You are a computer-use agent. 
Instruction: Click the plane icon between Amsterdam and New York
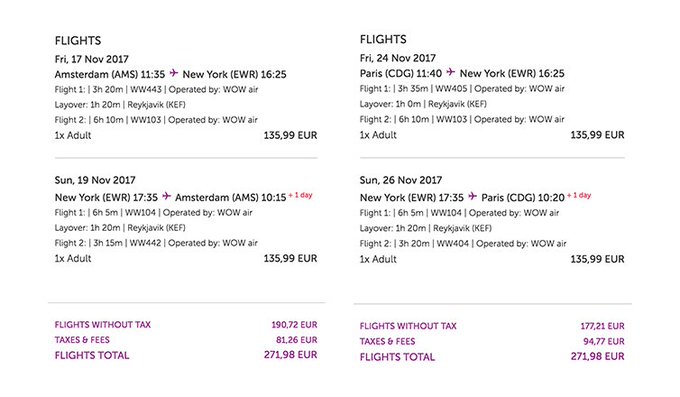pos(173,73)
